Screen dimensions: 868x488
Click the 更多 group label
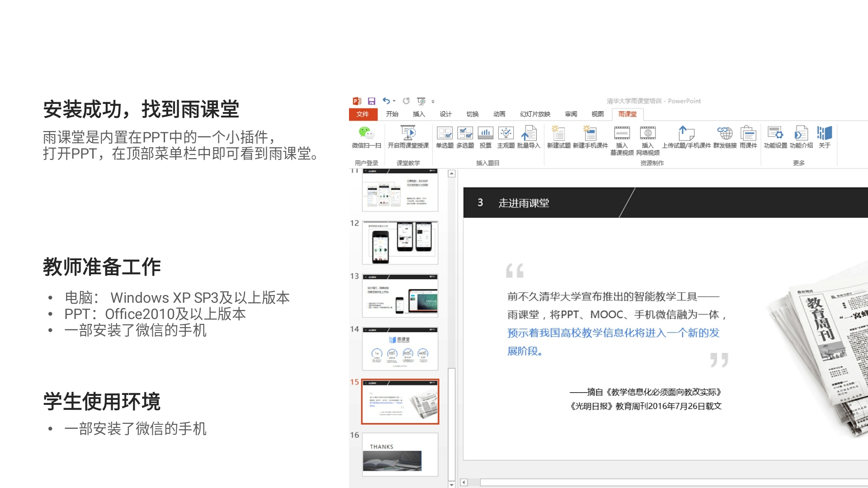click(799, 163)
